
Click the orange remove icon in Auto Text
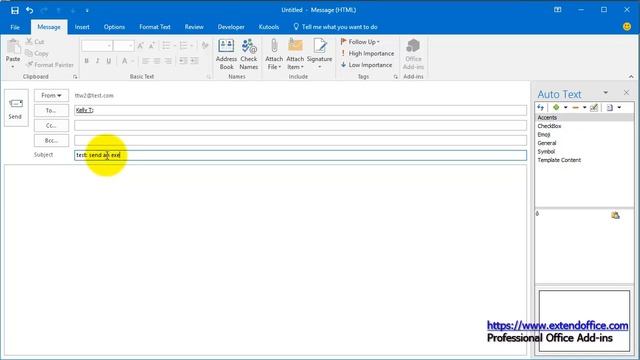point(576,107)
